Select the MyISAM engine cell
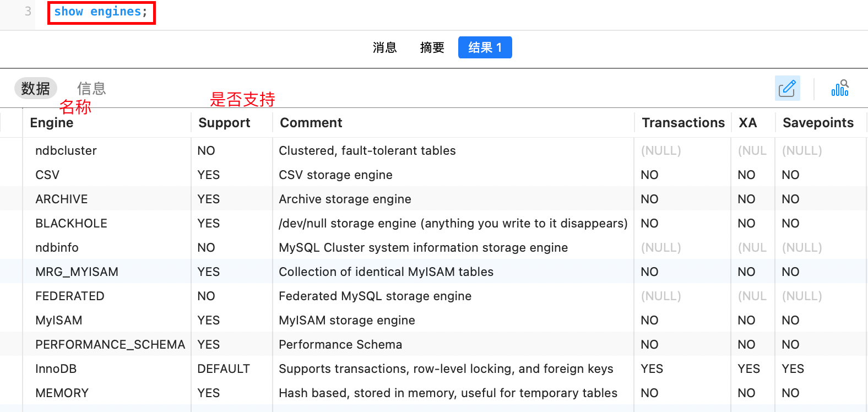Screen dimensions: 868x412 point(59,320)
